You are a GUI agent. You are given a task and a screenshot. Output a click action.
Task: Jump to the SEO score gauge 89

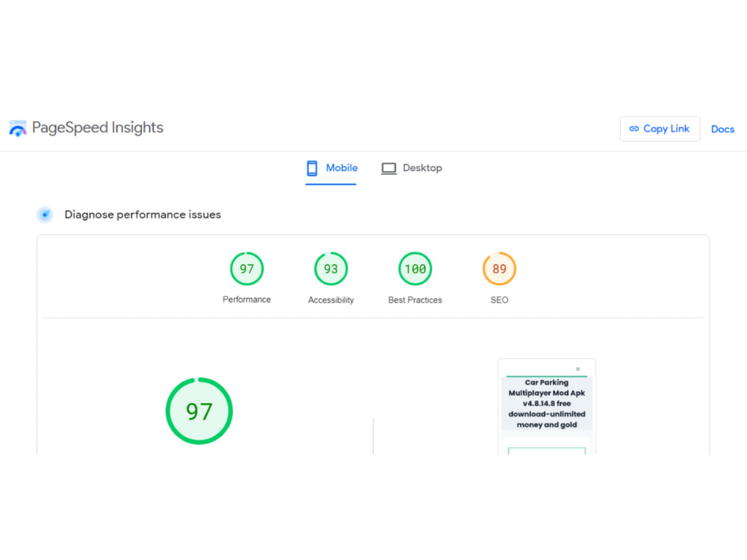point(499,269)
